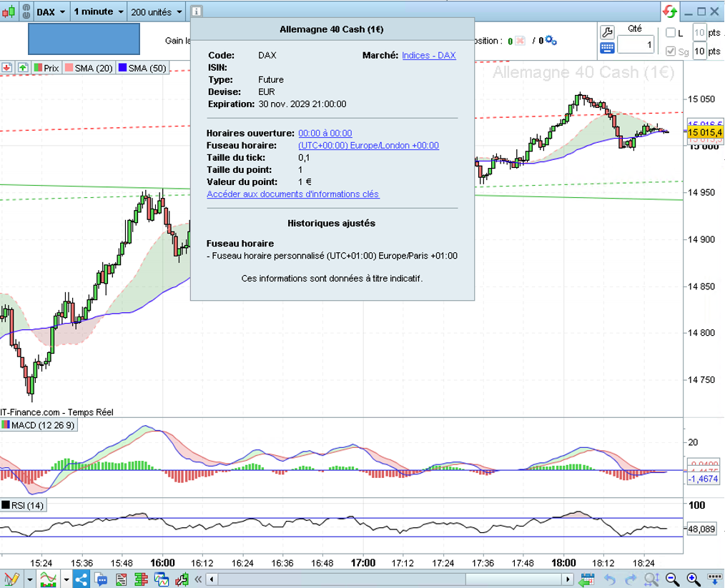The width and height of the screenshot is (725, 588).
Task: Click the list with red-green marks icon
Action: (x=121, y=579)
